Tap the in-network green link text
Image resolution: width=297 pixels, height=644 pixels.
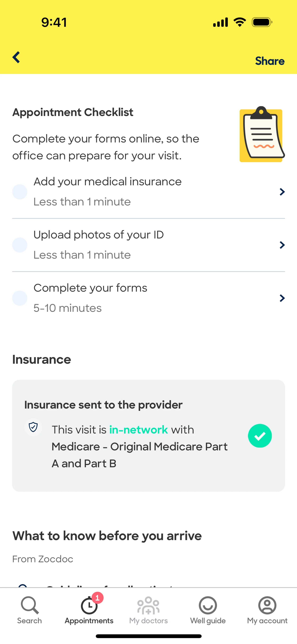pos(138,430)
